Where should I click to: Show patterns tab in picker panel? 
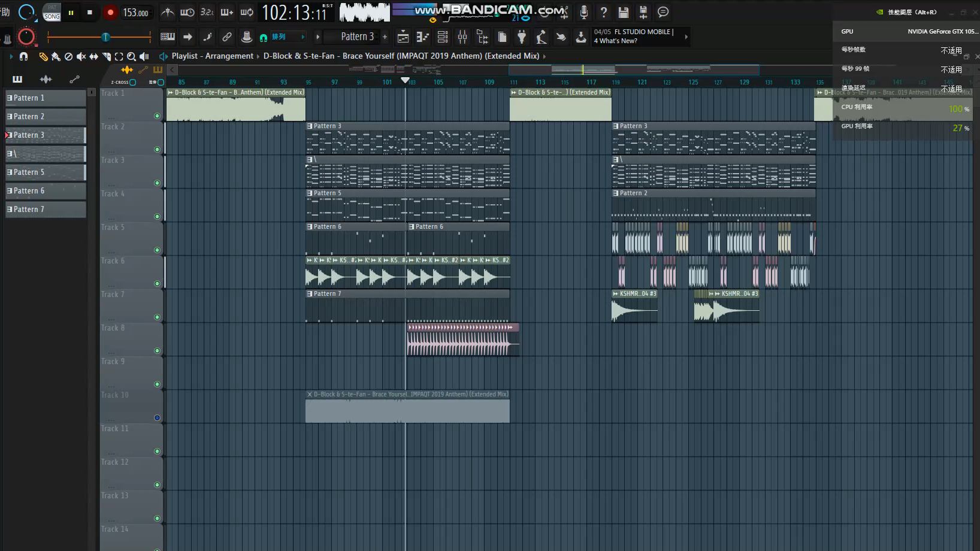click(17, 79)
